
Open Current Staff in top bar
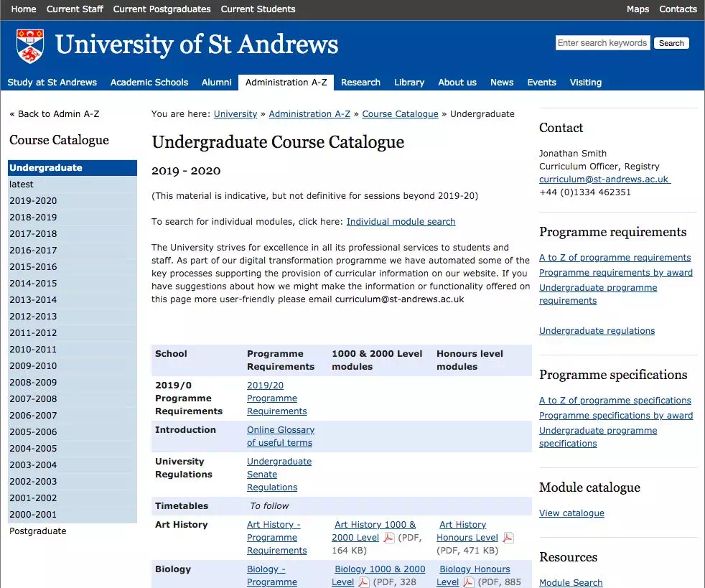[x=75, y=9]
